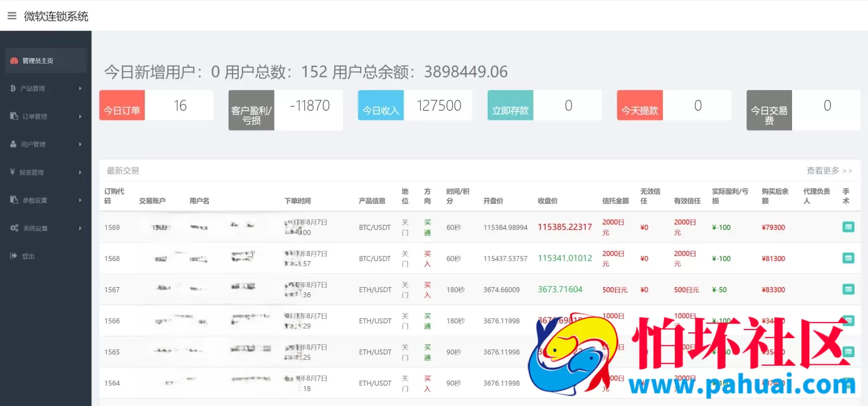
Task: Click the logout icon beside 登出
Action: [14, 256]
